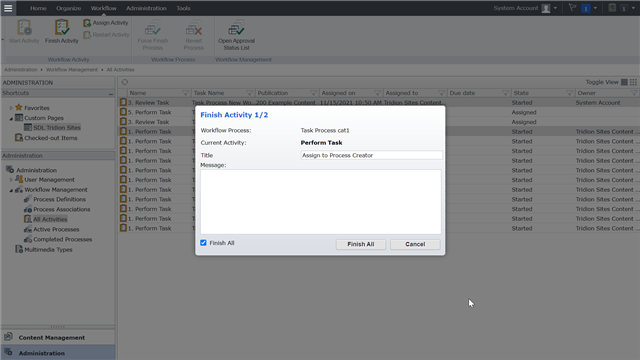Expand the Favorites tree node
The image size is (640, 360).
click(11, 108)
